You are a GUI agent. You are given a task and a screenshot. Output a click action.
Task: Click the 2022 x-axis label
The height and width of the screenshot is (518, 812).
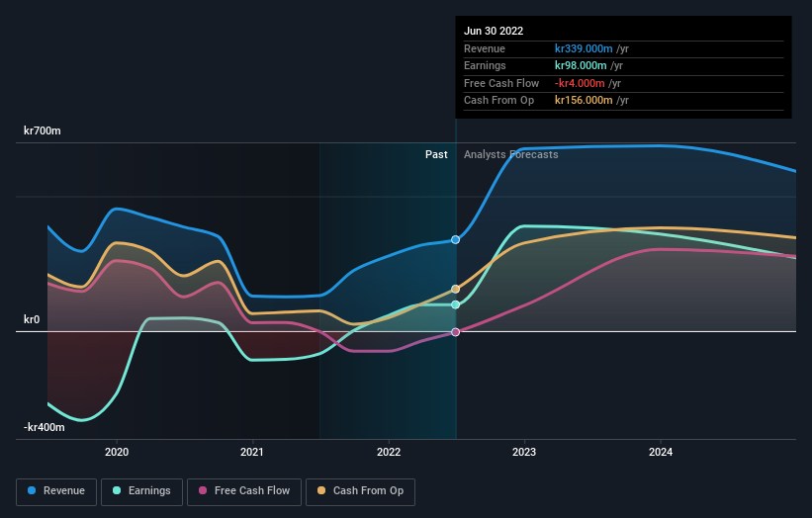(389, 453)
